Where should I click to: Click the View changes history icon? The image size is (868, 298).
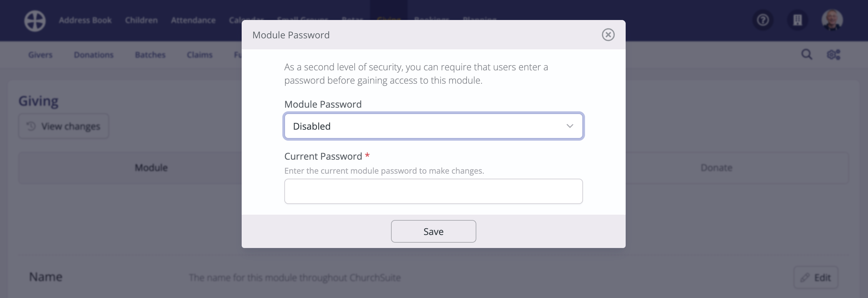(x=31, y=126)
